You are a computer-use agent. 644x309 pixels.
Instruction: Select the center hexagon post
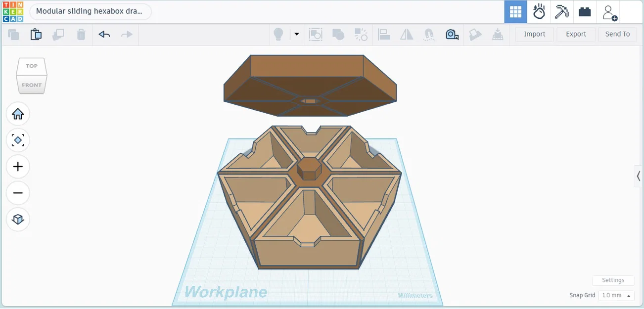(x=309, y=170)
